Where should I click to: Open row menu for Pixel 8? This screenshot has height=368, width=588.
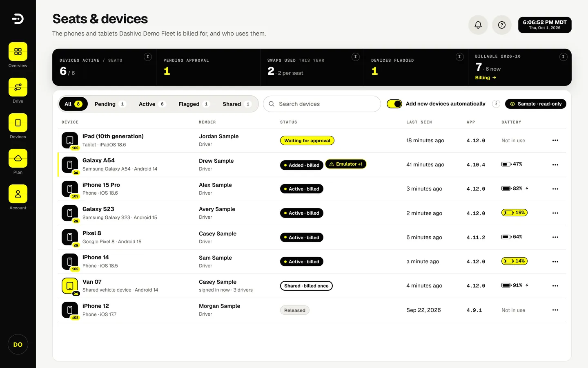coord(555,237)
